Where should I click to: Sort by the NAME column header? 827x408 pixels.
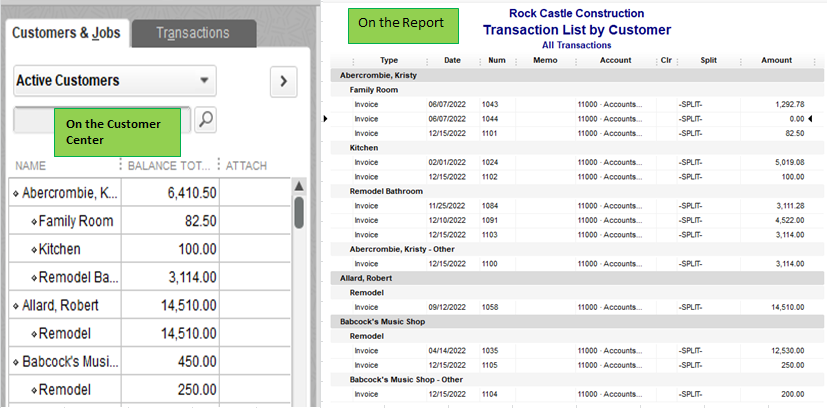point(31,166)
